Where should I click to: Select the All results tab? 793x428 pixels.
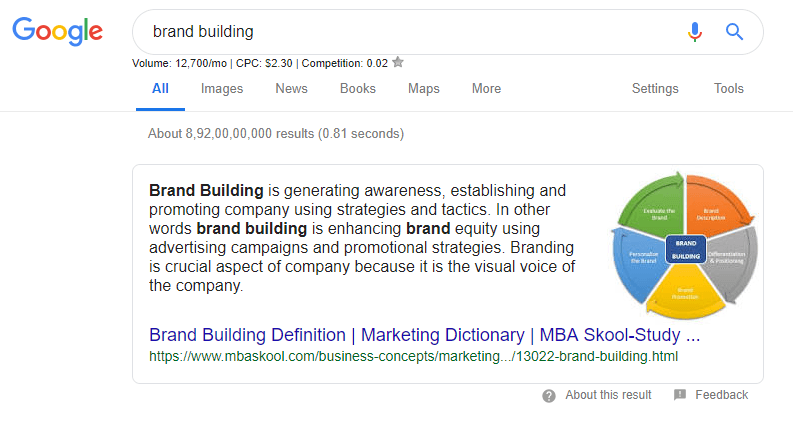[160, 88]
